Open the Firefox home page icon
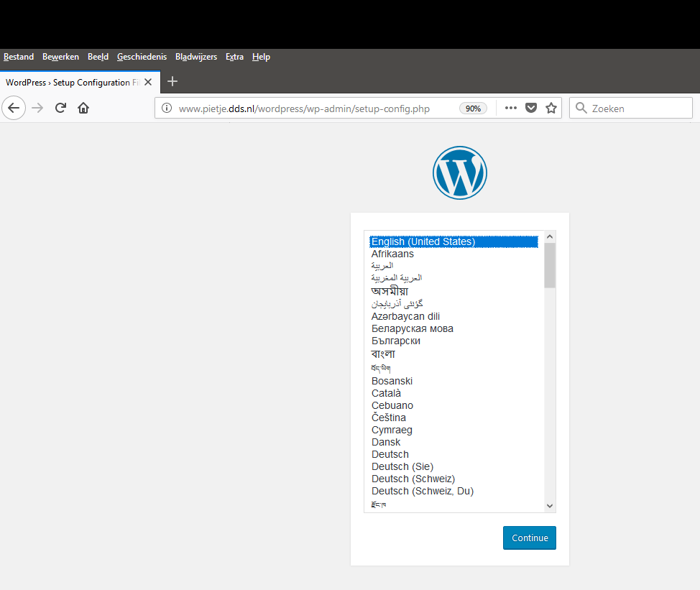This screenshot has height=590, width=700. pyautogui.click(x=83, y=108)
